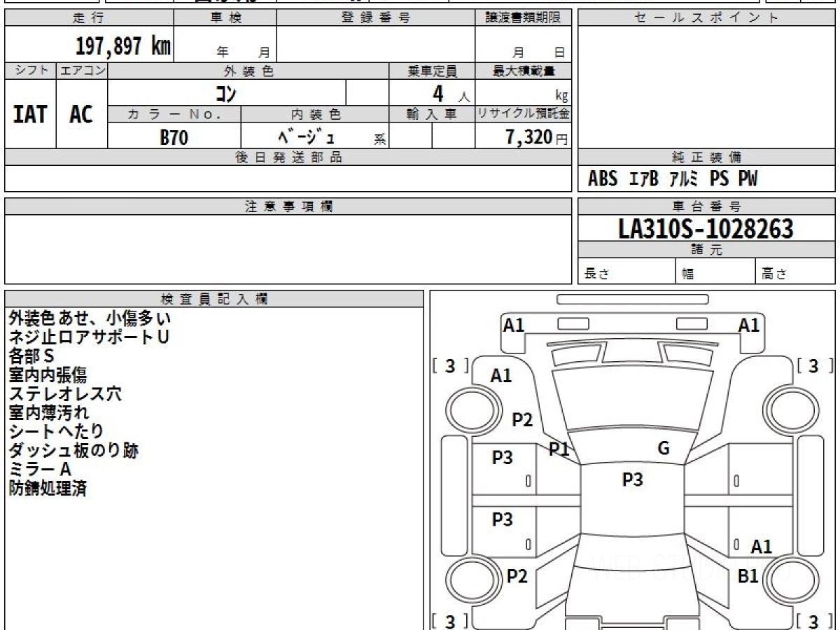
Task: Select the G mark on the windshield
Action: click(x=664, y=449)
